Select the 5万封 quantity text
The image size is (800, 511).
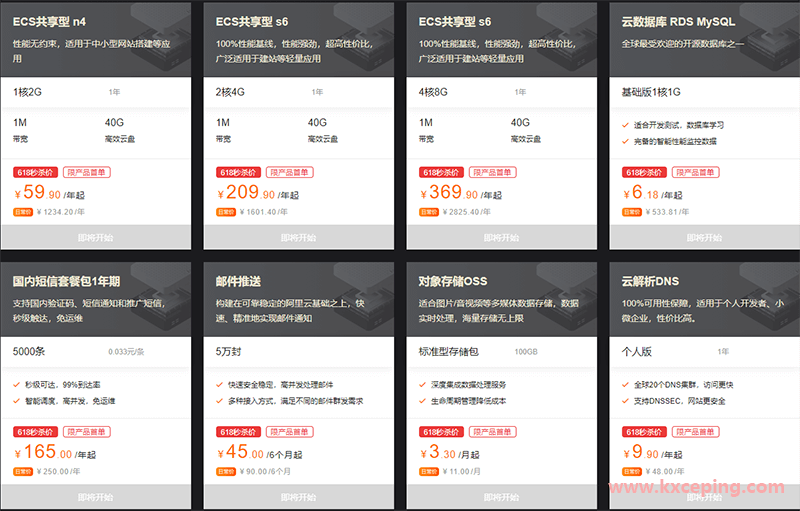229,352
